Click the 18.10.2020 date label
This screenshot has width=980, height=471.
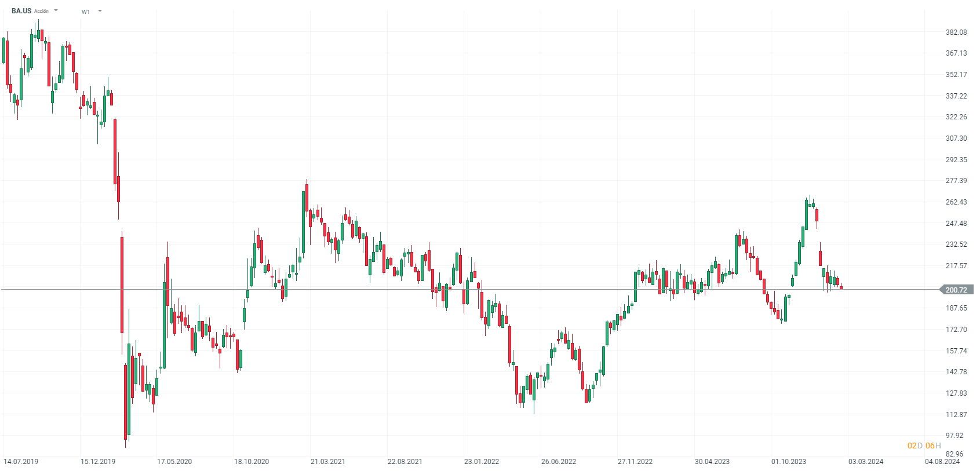[252, 462]
